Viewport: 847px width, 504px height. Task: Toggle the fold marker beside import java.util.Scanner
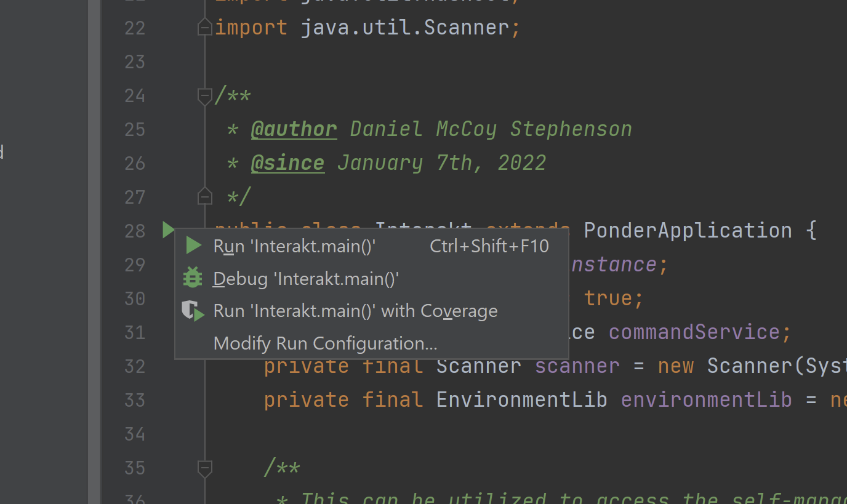(204, 28)
